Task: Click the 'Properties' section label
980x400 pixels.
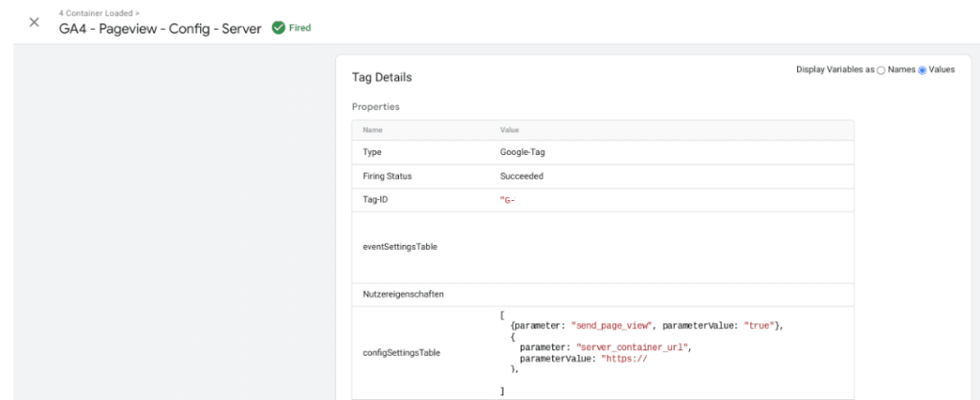Action: point(375,107)
